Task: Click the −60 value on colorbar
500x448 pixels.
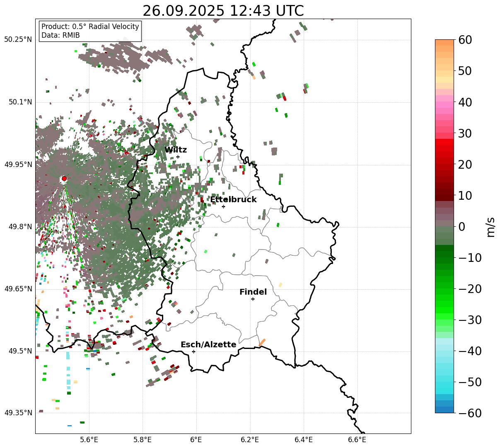Action: tap(470, 413)
